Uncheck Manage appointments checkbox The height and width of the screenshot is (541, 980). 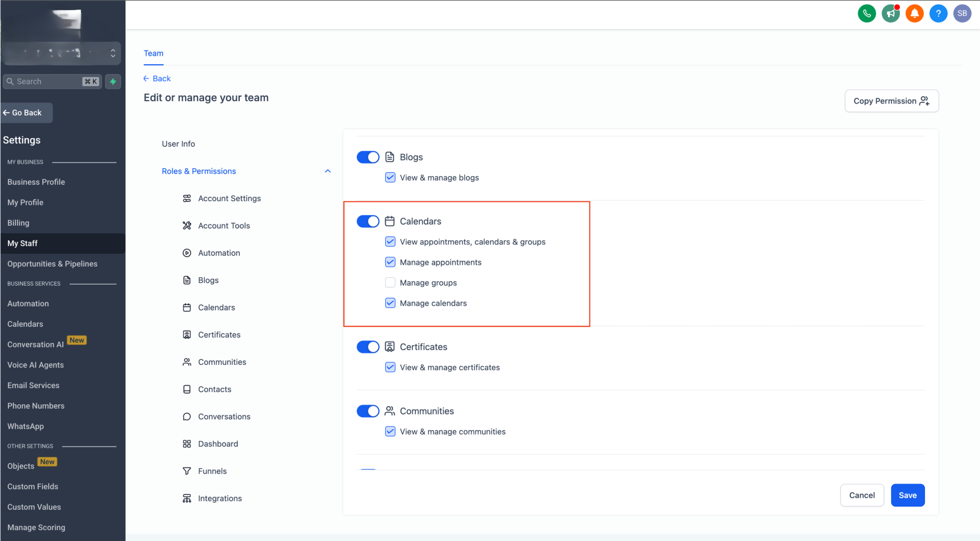tap(390, 262)
